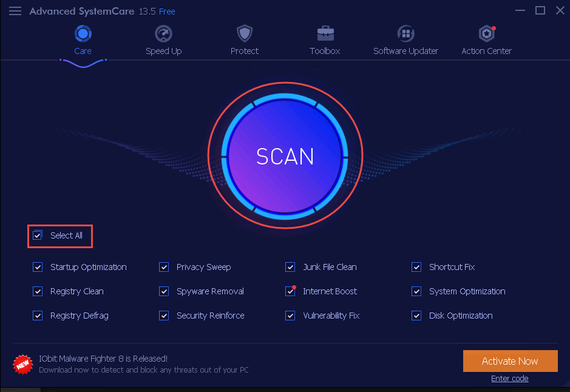The width and height of the screenshot is (570, 392).
Task: Click the Activate Now button
Action: (x=510, y=361)
